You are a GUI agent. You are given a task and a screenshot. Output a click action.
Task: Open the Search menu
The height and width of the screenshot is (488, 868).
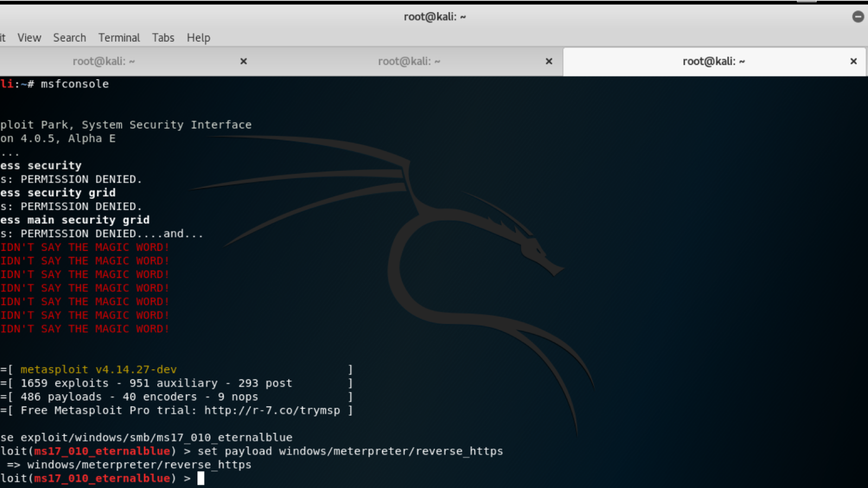pos(69,38)
